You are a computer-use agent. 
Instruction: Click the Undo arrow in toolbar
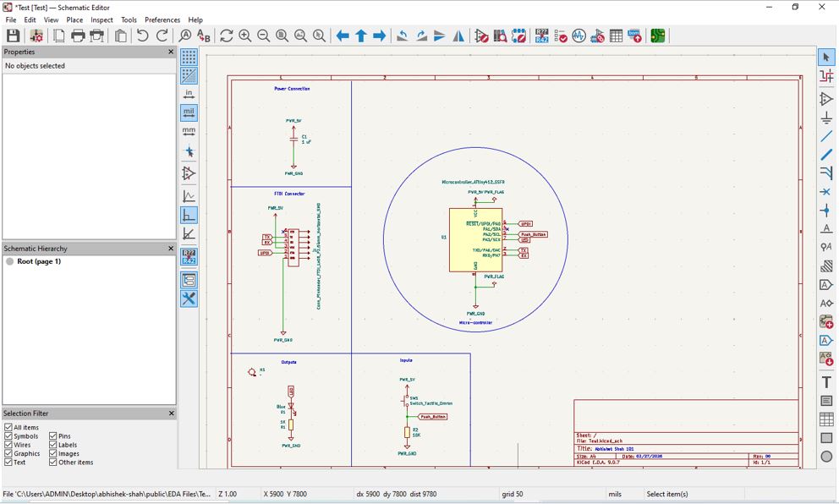[x=142, y=36]
